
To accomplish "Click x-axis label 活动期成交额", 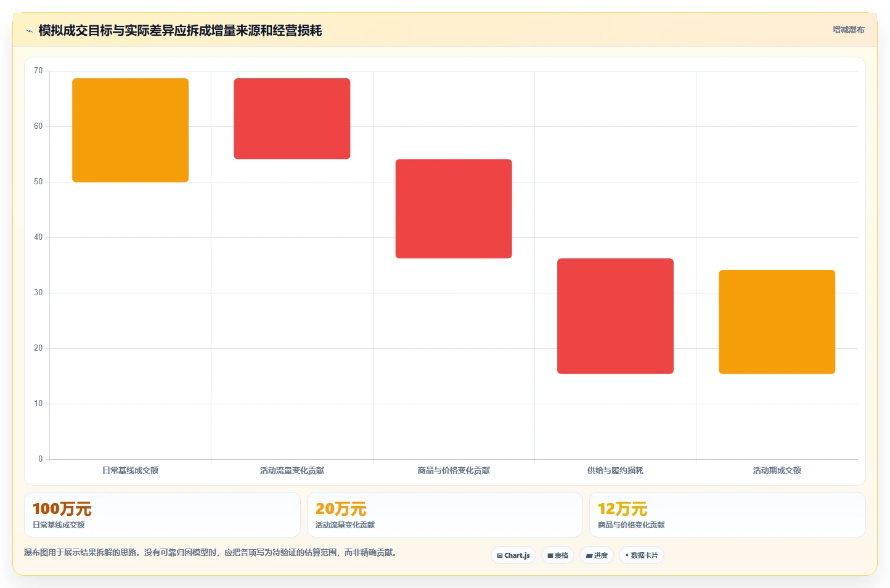I will click(777, 470).
